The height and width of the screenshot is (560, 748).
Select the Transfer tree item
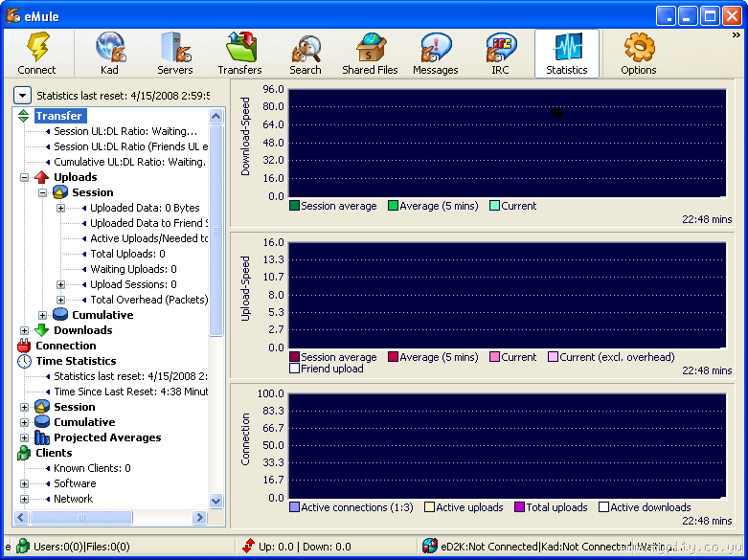pyautogui.click(x=59, y=116)
